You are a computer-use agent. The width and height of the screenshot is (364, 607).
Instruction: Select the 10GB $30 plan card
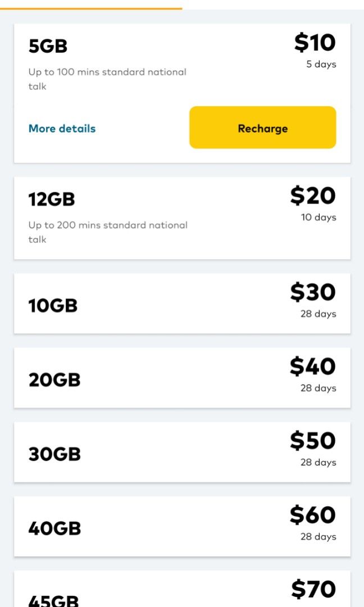click(182, 303)
